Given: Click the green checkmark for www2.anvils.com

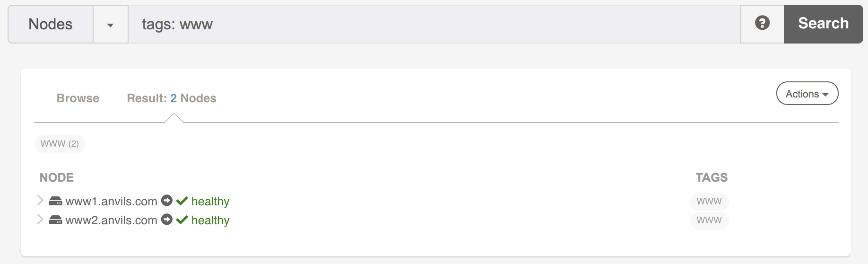Looking at the screenshot, I should pyautogui.click(x=182, y=220).
